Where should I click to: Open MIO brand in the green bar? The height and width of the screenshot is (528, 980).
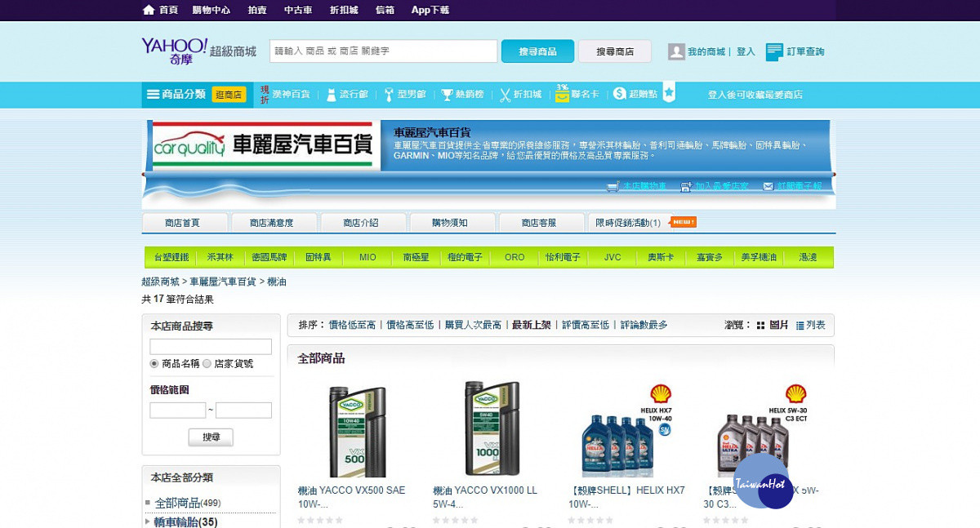(367, 257)
